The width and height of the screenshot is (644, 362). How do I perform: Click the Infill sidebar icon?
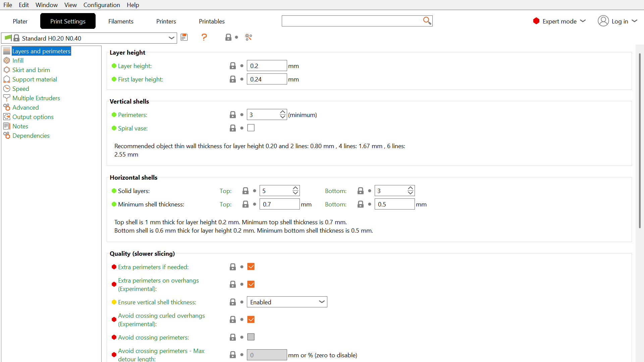pyautogui.click(x=7, y=60)
